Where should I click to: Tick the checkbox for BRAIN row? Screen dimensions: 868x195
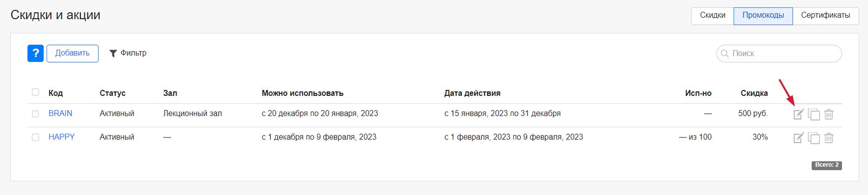(35, 114)
